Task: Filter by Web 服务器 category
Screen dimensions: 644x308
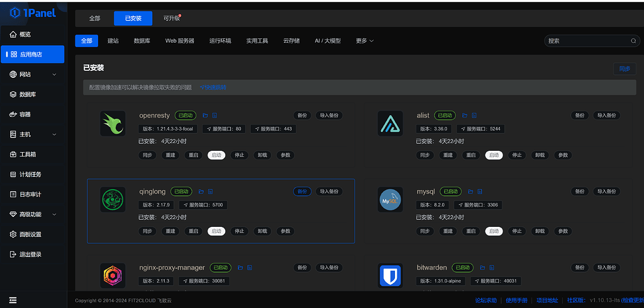Action: point(179,41)
